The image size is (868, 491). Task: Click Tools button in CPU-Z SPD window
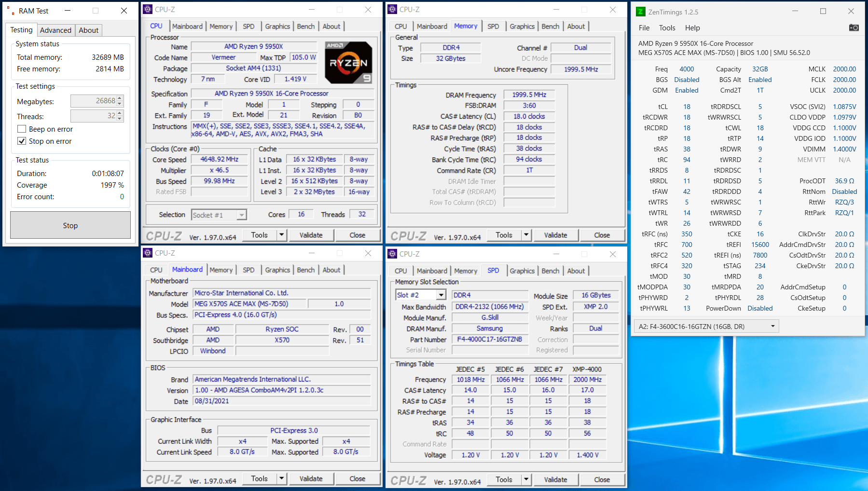coord(504,479)
